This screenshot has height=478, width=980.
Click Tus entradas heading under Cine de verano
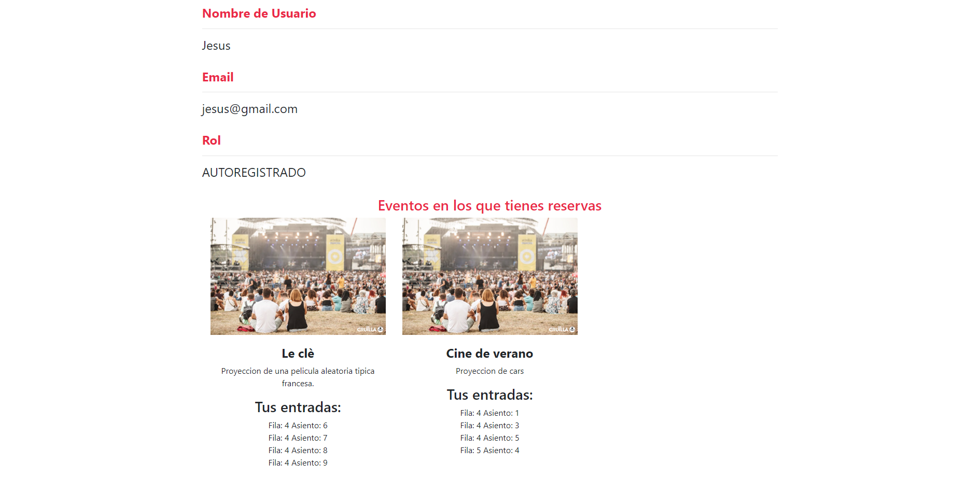(x=490, y=395)
